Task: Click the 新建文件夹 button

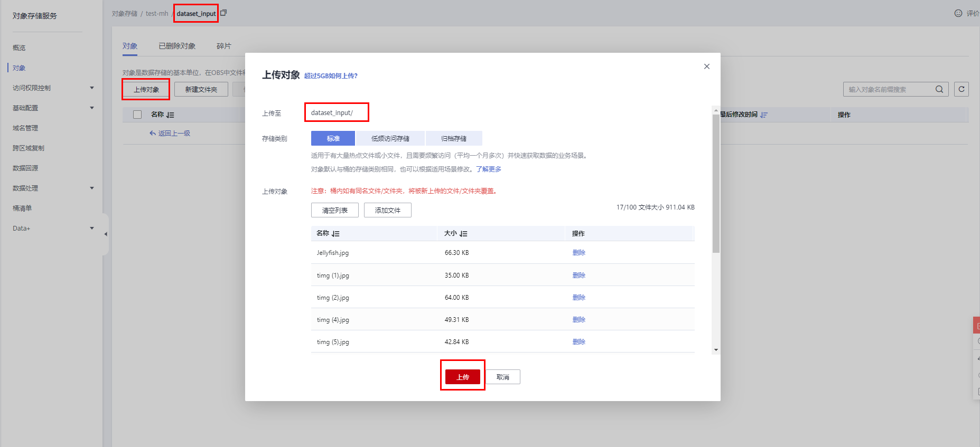Action: pos(201,89)
